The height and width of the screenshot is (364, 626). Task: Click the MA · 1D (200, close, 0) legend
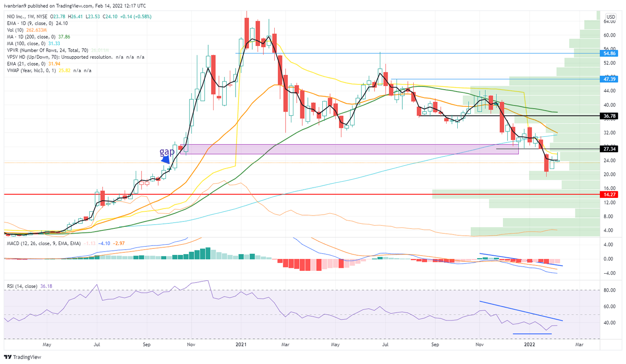31,37
